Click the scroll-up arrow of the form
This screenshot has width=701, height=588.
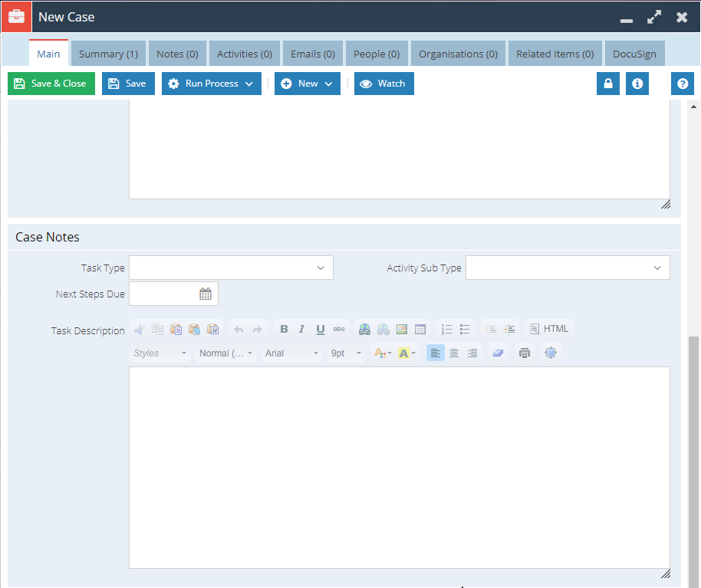click(x=693, y=107)
